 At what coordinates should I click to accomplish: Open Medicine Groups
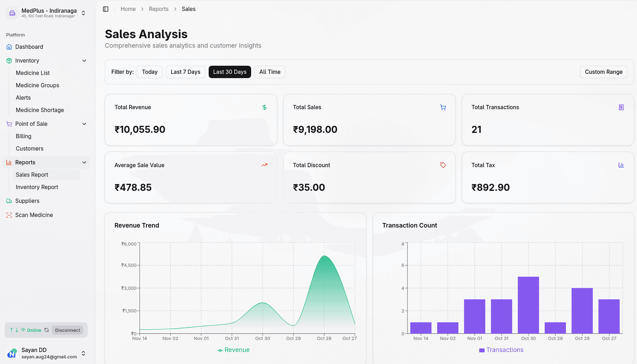coord(37,86)
